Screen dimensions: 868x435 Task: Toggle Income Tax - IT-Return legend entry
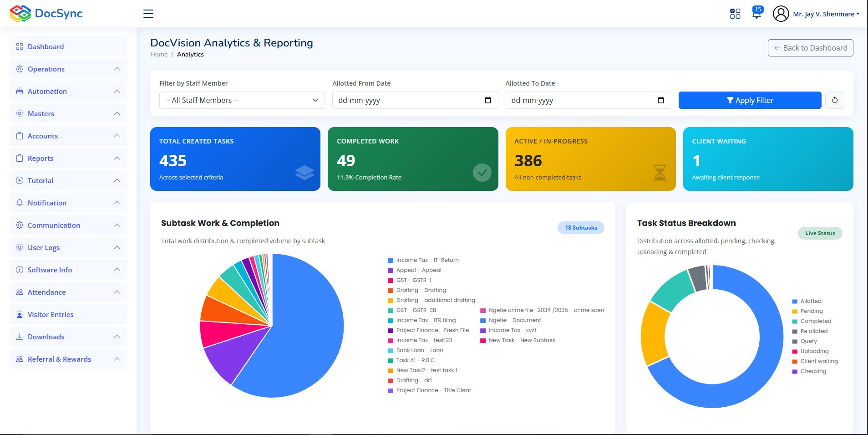pyautogui.click(x=423, y=260)
